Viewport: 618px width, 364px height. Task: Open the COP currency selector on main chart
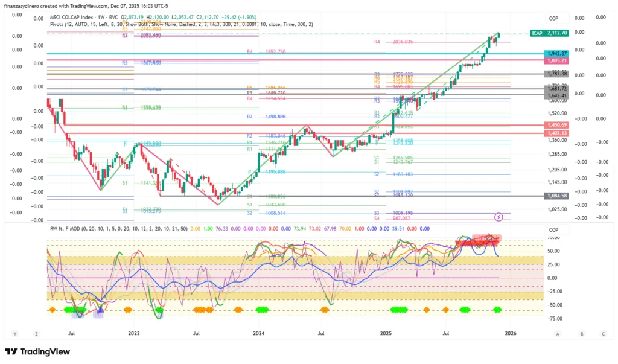tap(554, 19)
